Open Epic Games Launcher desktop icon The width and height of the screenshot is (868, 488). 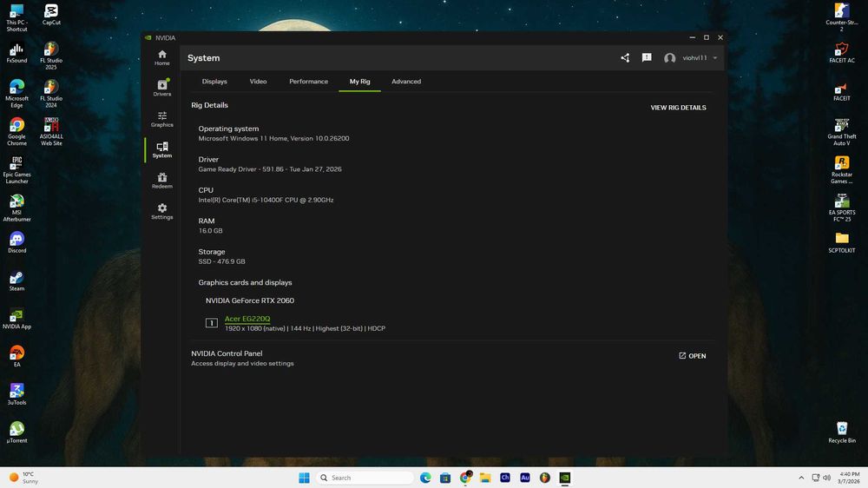16,169
